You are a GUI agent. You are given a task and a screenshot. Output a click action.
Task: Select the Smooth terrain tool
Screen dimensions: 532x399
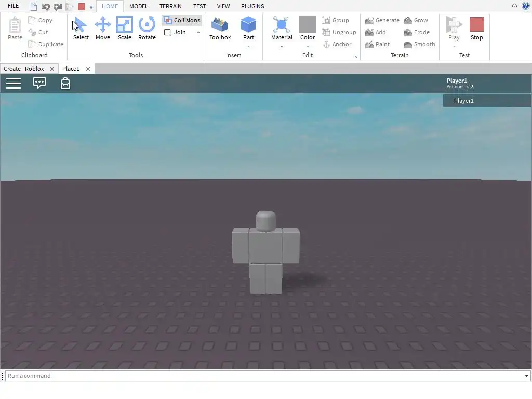(x=419, y=44)
